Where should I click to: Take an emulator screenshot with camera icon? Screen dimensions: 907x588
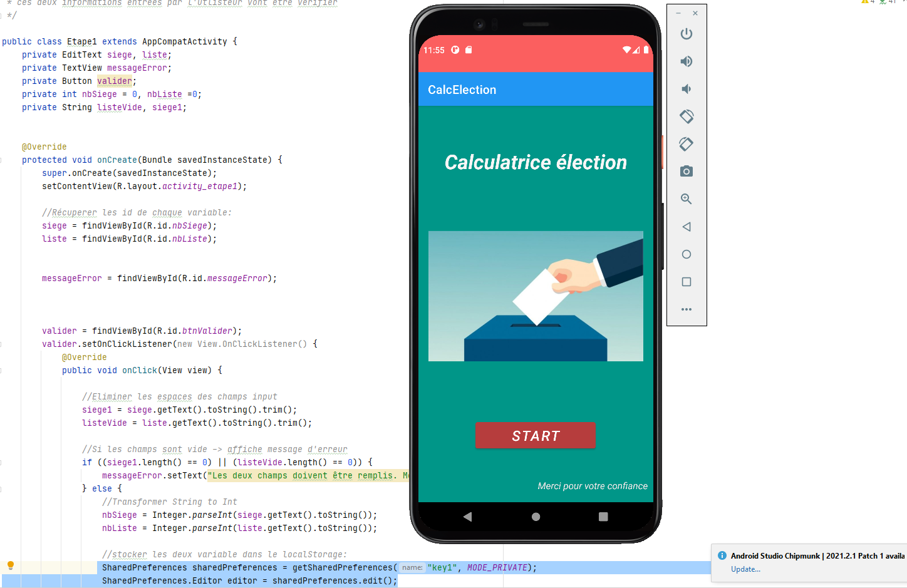687,172
